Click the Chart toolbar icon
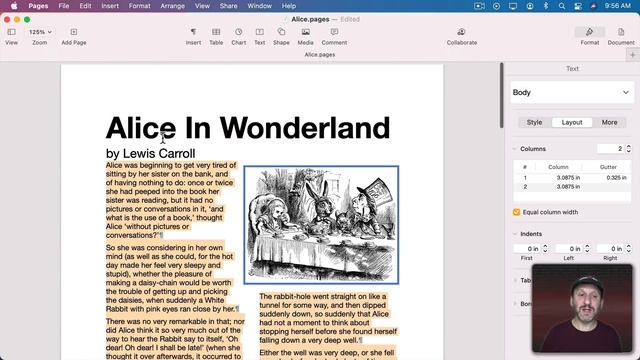 [238, 32]
